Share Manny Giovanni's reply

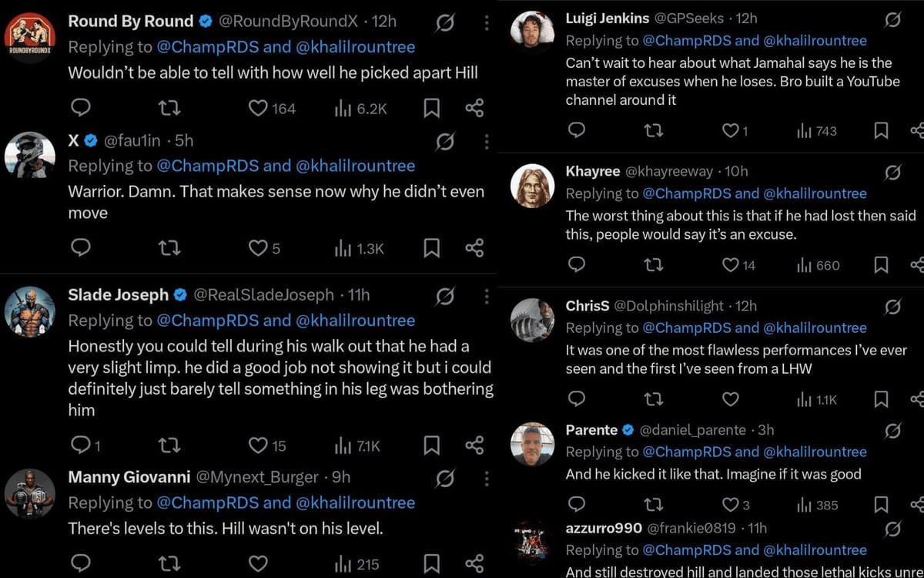(x=474, y=563)
